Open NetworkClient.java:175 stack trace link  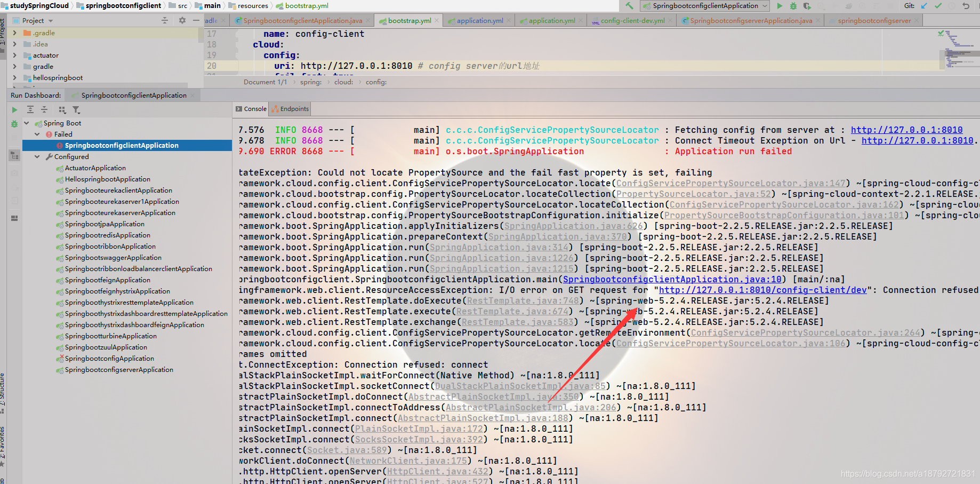tap(408, 461)
